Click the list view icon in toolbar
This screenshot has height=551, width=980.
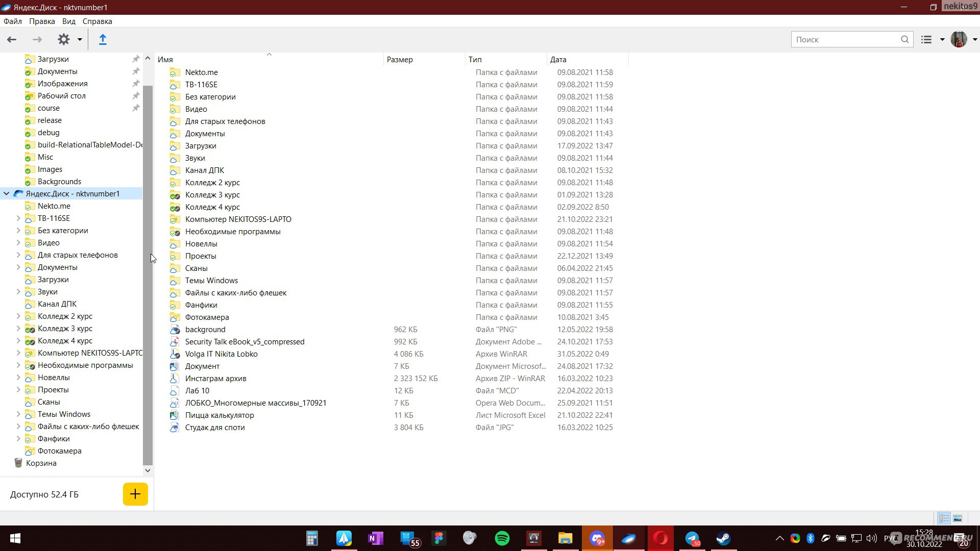(x=927, y=39)
